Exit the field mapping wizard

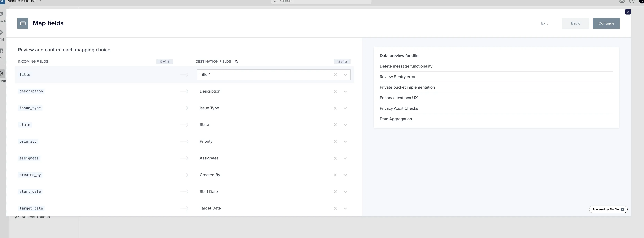[x=544, y=23]
